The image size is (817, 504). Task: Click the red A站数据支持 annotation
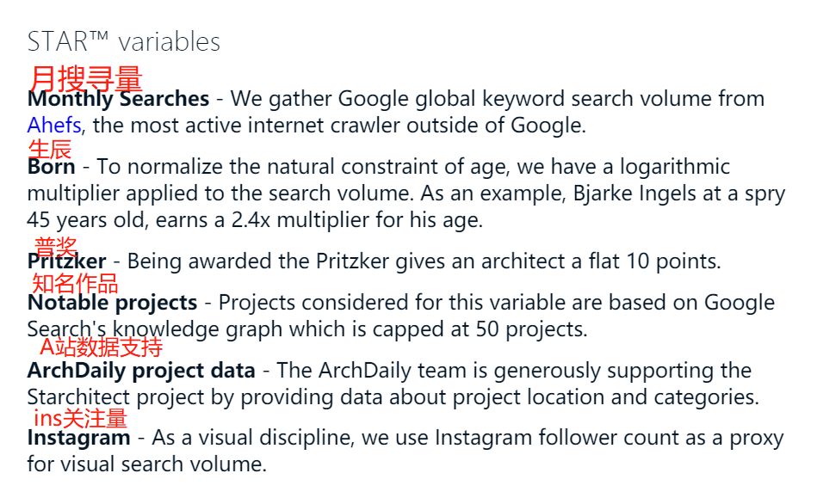101,347
